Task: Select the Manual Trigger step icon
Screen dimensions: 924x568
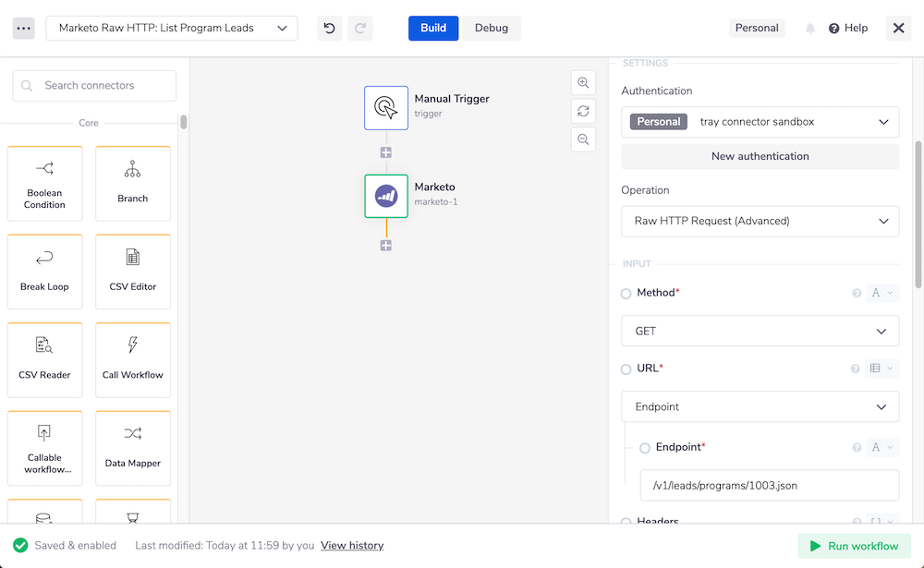Action: click(386, 108)
